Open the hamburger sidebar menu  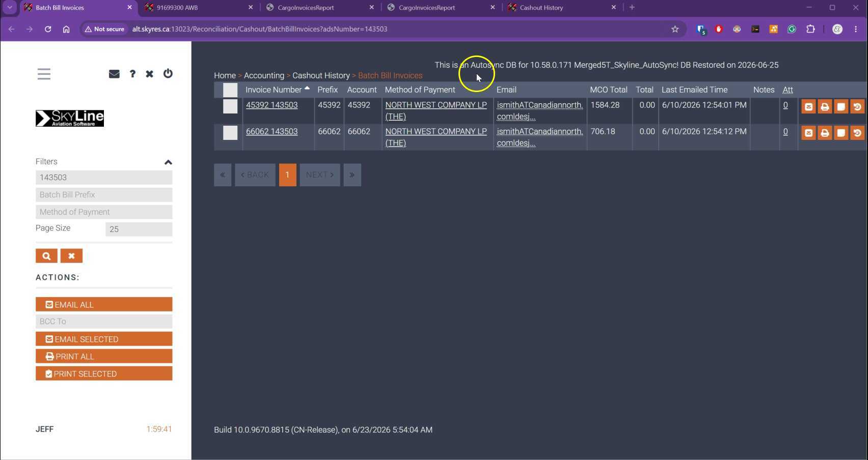coord(44,74)
